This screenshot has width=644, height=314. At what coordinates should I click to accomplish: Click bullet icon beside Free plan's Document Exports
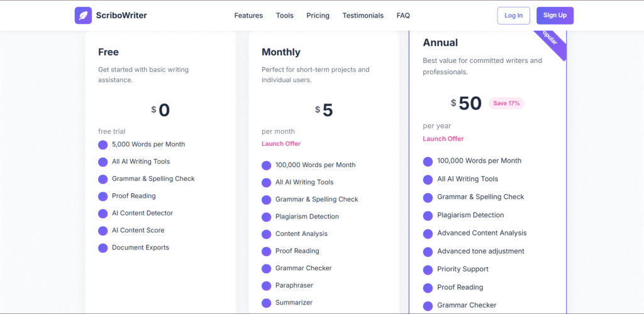click(x=103, y=248)
